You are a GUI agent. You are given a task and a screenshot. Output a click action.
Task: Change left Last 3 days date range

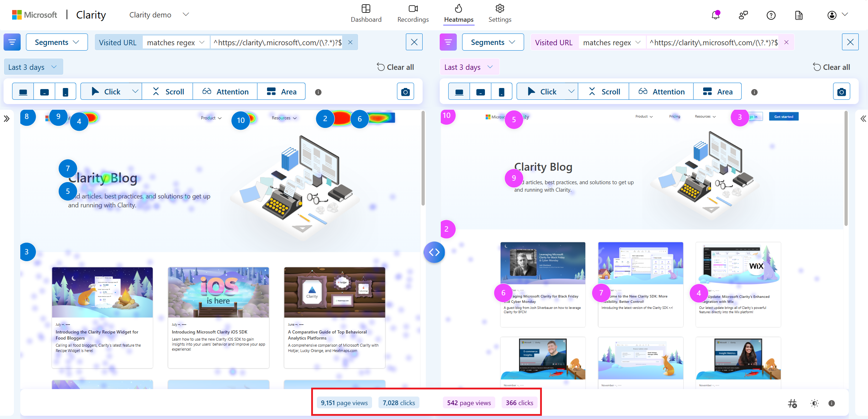33,67
